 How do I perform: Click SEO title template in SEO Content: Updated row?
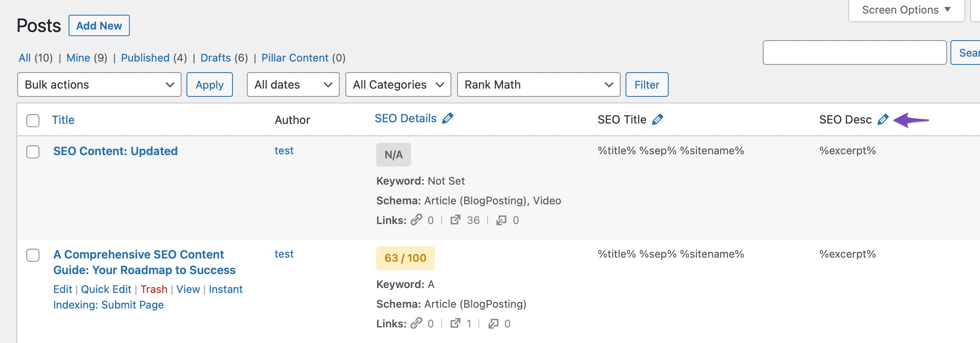click(671, 151)
